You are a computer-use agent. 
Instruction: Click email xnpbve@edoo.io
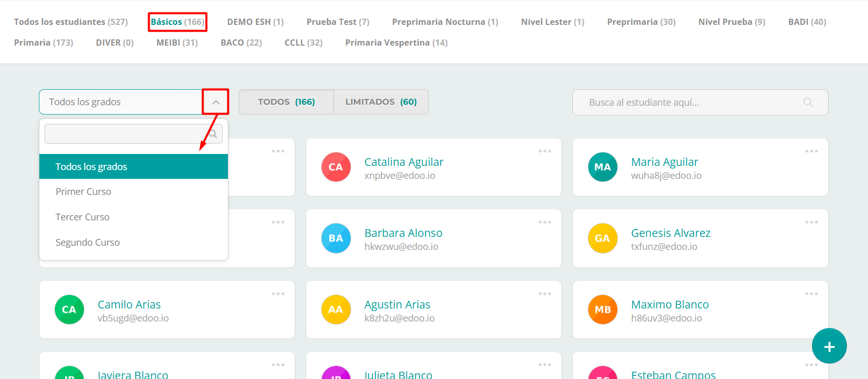(x=400, y=176)
